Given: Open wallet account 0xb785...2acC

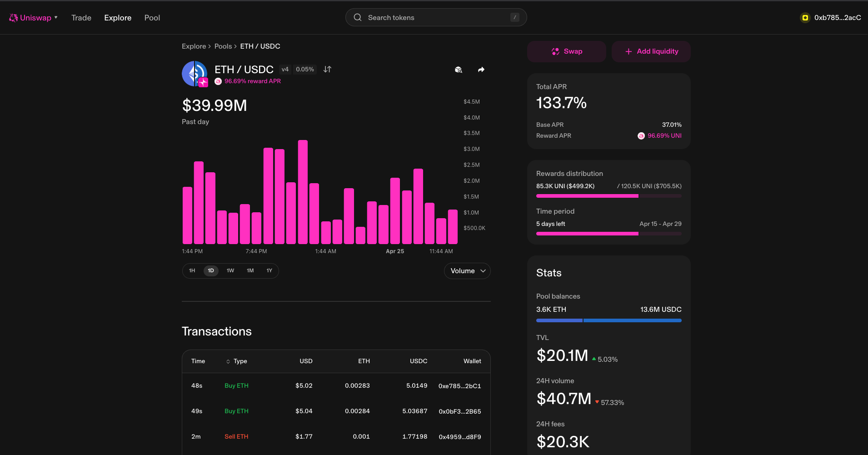Looking at the screenshot, I should [x=831, y=18].
